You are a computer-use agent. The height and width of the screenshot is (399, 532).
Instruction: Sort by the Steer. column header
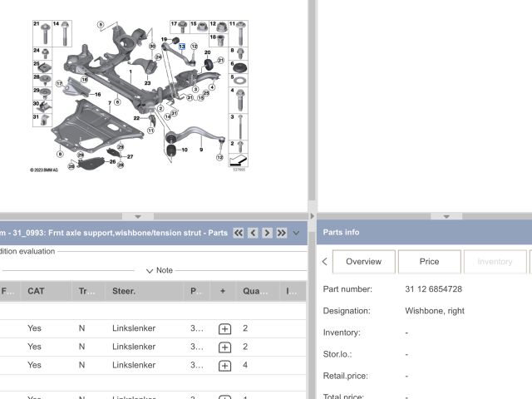126,291
